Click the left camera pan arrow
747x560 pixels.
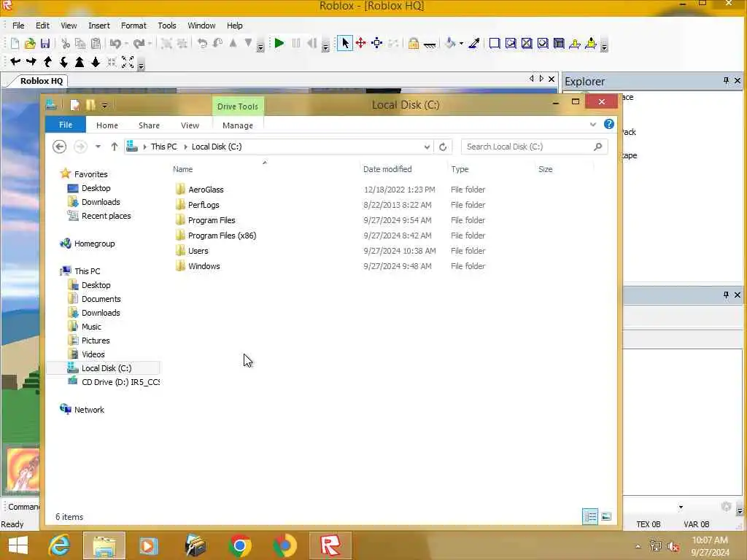click(15, 62)
